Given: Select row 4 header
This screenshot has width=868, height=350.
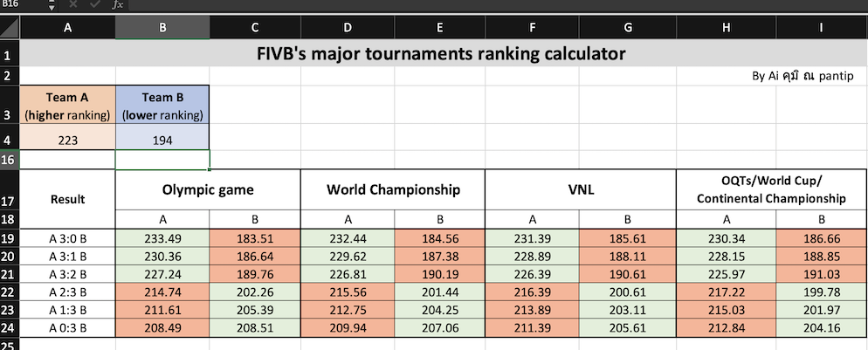Looking at the screenshot, I should pyautogui.click(x=10, y=140).
